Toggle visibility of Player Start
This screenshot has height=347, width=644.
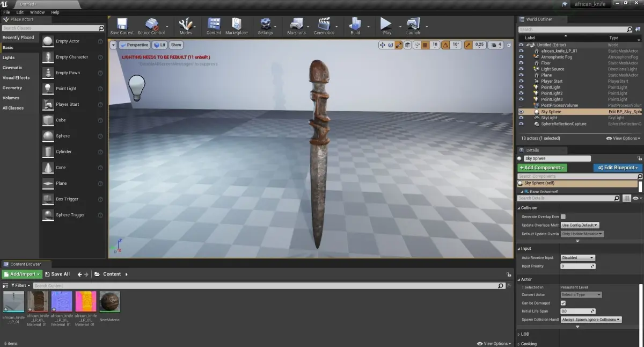click(521, 81)
